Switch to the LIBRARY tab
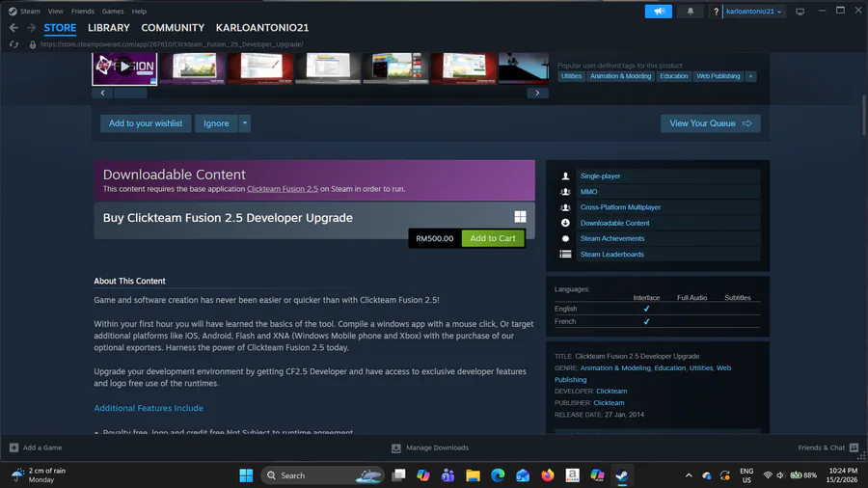Screen dimensions: 868x488 (x=108, y=28)
